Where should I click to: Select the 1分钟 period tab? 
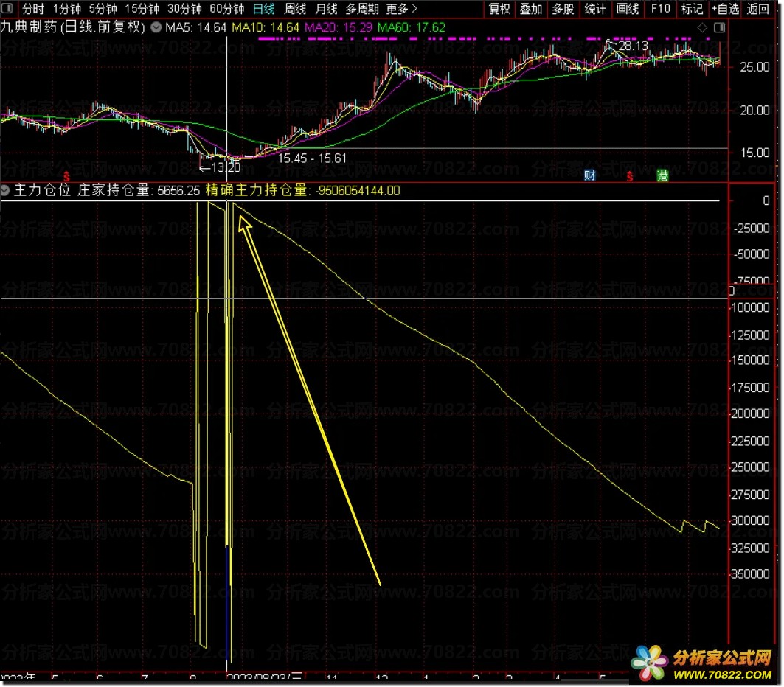tap(66, 9)
